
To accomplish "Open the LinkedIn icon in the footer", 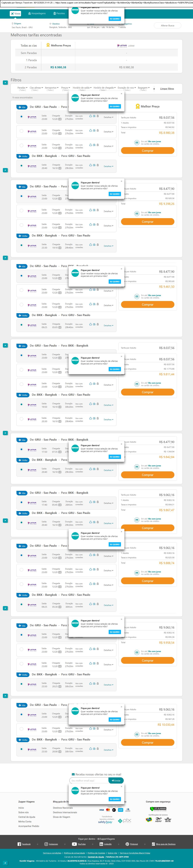I will (101, 844).
